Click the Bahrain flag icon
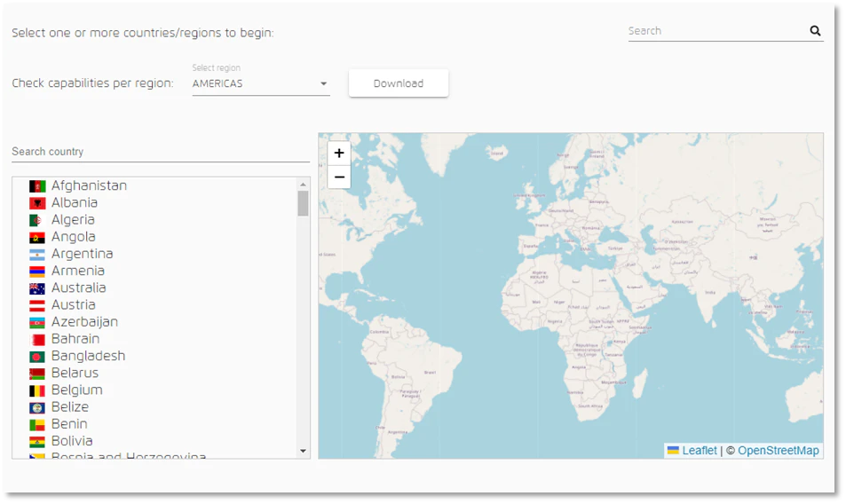The width and height of the screenshot is (846, 504). [37, 340]
